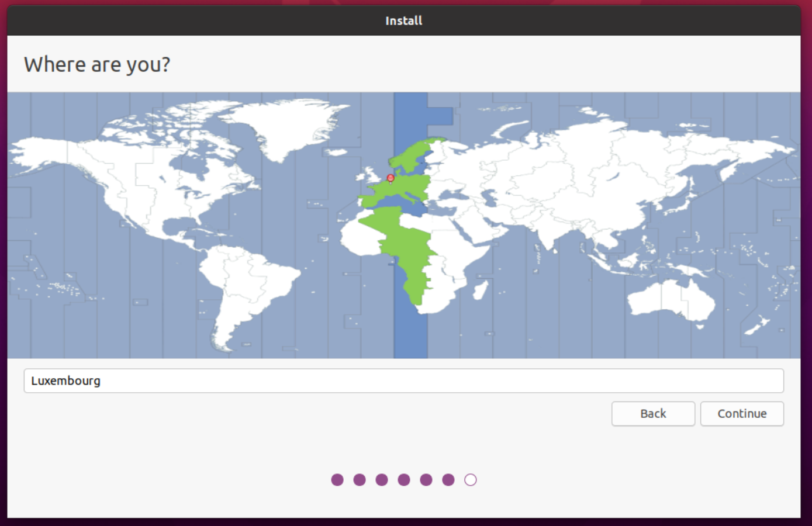Click the first filled progress dot
Screen dimensions: 812x526
click(337, 480)
